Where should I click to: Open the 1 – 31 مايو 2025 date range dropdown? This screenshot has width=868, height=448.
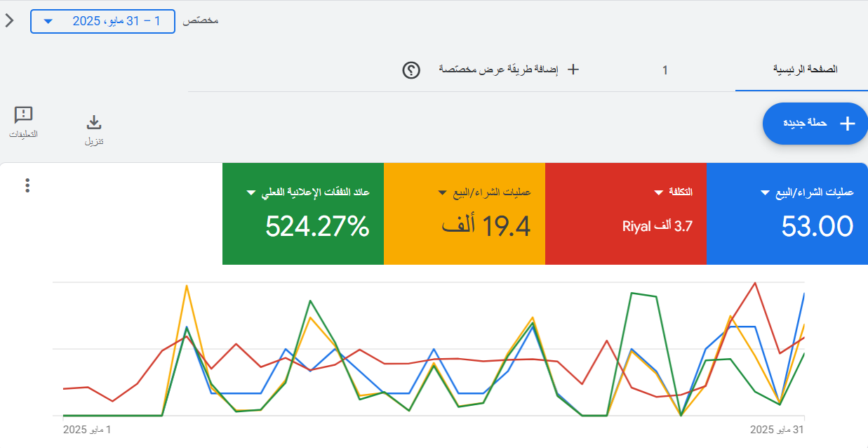102,21
